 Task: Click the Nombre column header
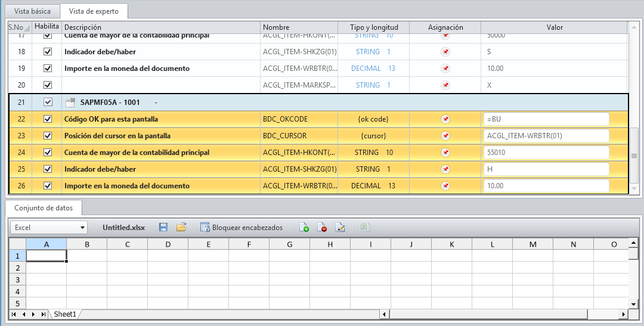(299, 27)
